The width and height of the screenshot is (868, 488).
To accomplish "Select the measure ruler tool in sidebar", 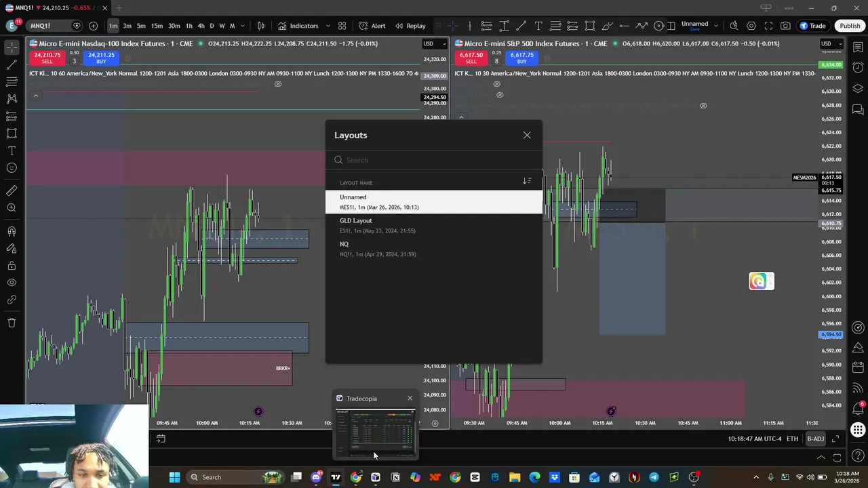I will coord(12,190).
